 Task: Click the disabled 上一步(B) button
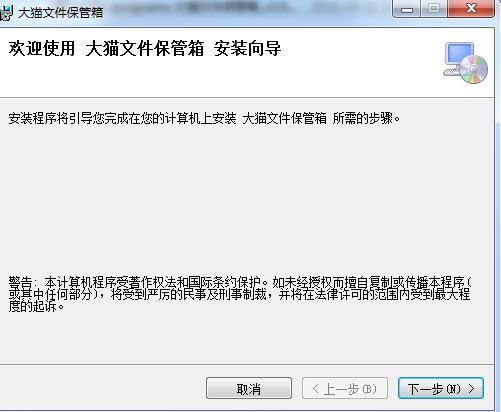(x=345, y=388)
